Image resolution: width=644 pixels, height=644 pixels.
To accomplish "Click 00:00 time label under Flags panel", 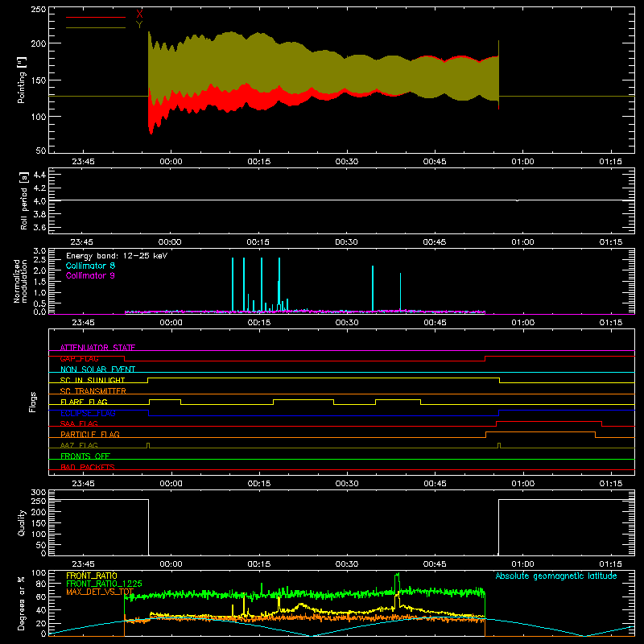I will pos(171,484).
